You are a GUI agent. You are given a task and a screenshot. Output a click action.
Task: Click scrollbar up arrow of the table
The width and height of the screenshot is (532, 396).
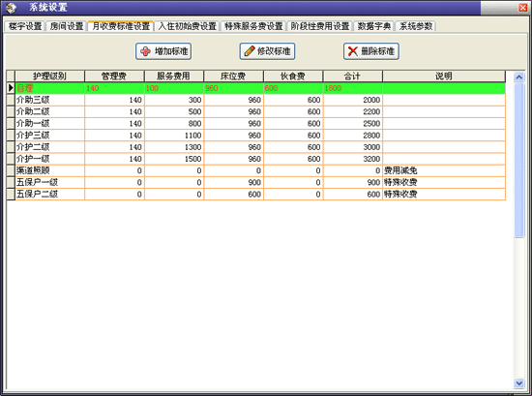(x=518, y=77)
